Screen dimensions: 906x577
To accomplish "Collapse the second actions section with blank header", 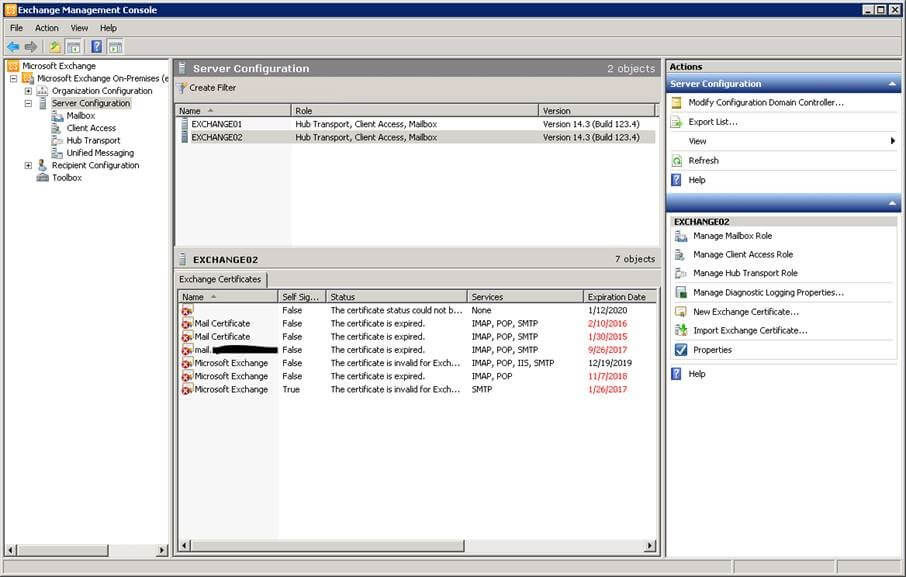I will tap(892, 203).
